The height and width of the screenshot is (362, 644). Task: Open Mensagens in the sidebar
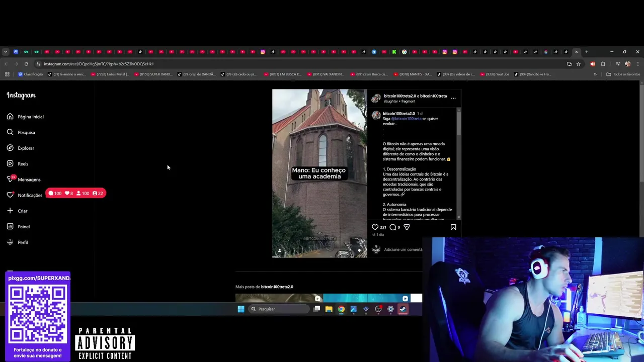coord(23,179)
